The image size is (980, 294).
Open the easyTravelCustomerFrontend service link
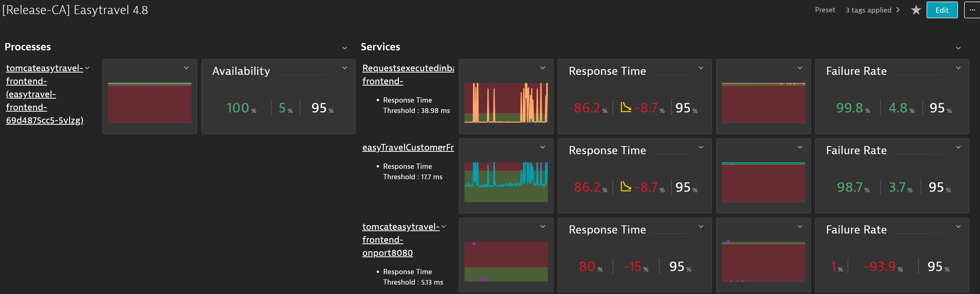point(408,147)
